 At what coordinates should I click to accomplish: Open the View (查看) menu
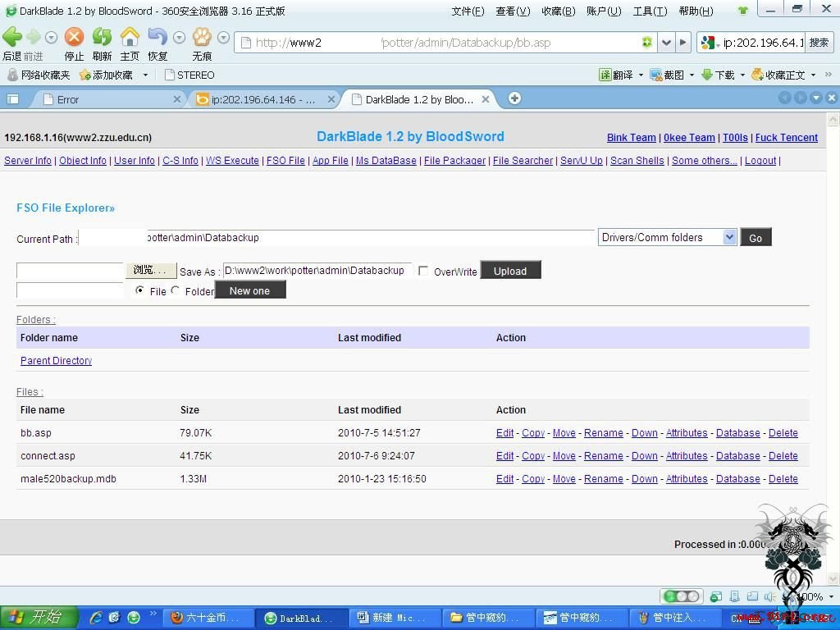[513, 11]
